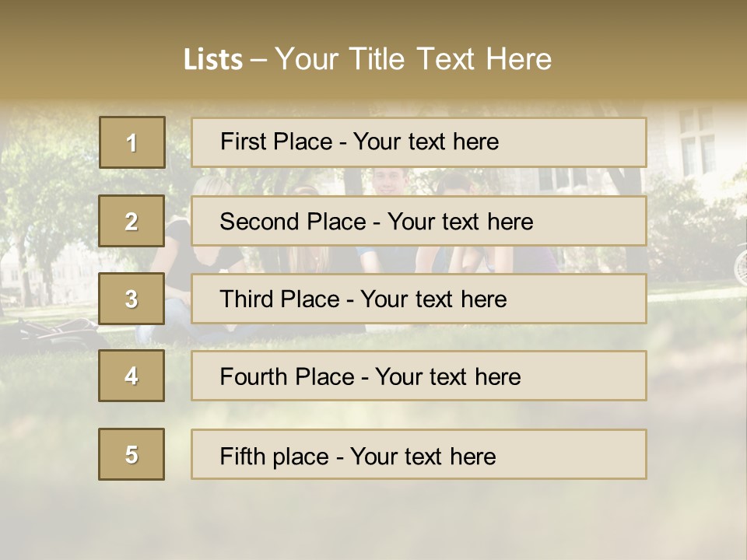Viewport: 747px width, 560px height.
Task: Click the bold word Lists in title
Action: [x=212, y=60]
